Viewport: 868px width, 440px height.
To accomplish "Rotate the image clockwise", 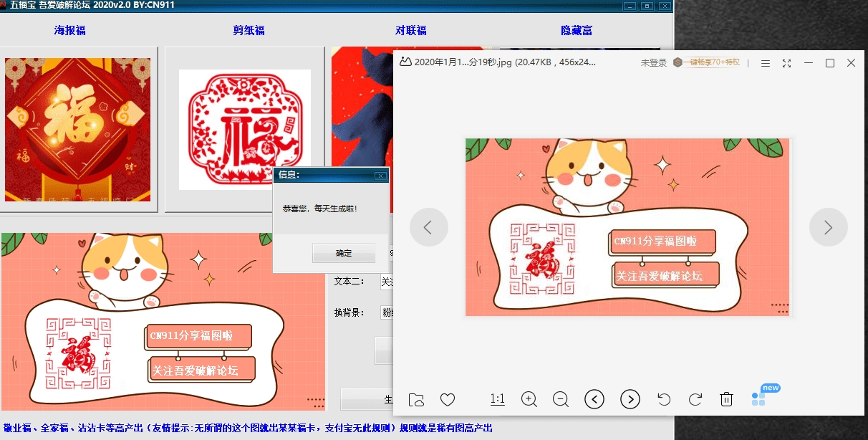I will (x=695, y=399).
